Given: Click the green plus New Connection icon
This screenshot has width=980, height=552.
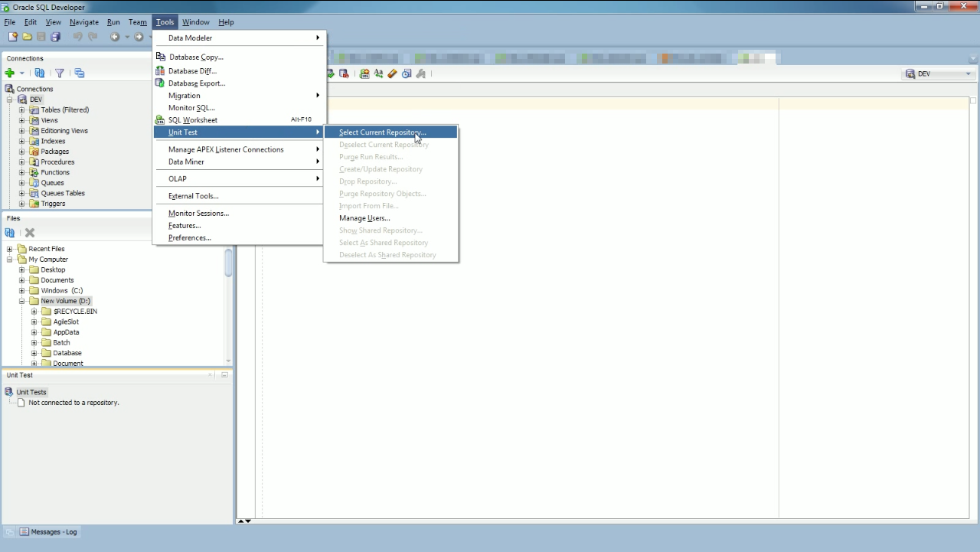Looking at the screenshot, I should [10, 73].
